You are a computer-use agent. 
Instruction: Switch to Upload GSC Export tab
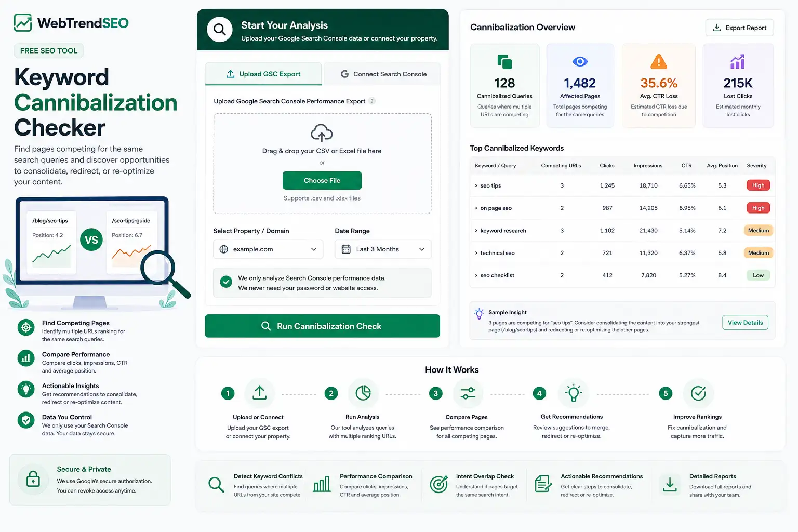(263, 74)
